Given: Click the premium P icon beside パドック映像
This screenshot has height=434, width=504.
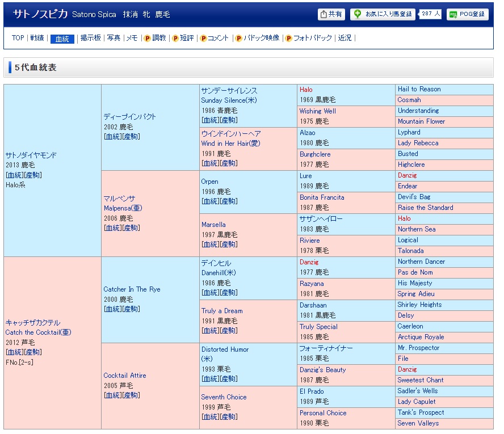Looking at the screenshot, I should click(x=238, y=39).
